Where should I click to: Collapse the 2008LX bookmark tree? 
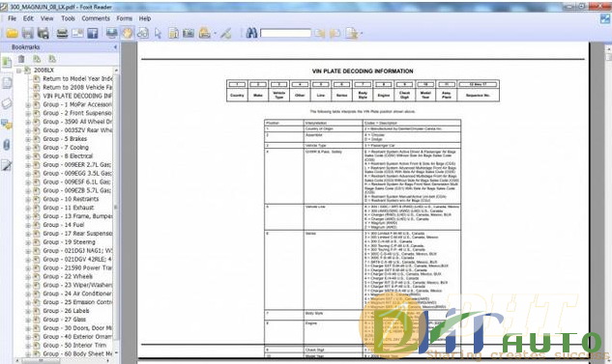pos(18,70)
